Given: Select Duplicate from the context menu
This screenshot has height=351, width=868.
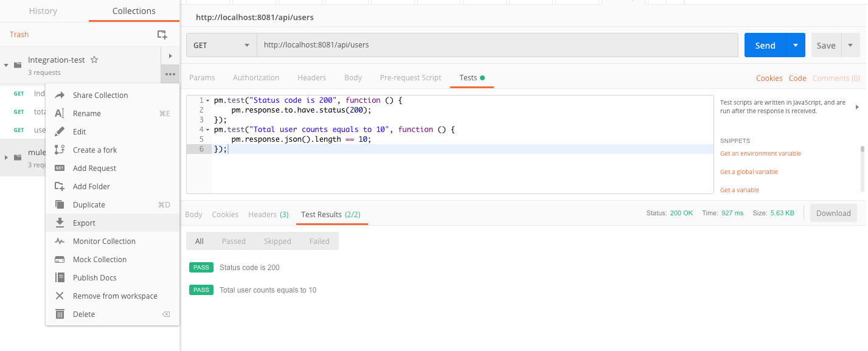Looking at the screenshot, I should pos(89,205).
